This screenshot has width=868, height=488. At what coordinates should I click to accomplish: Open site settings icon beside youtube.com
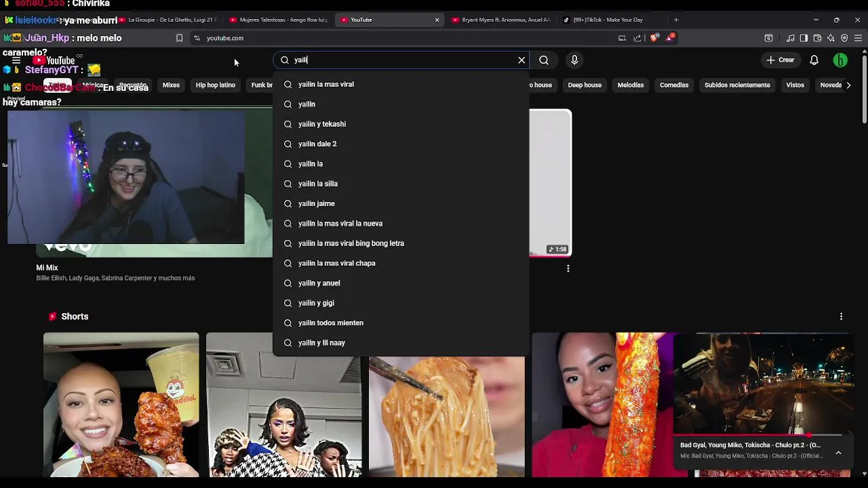tap(197, 38)
